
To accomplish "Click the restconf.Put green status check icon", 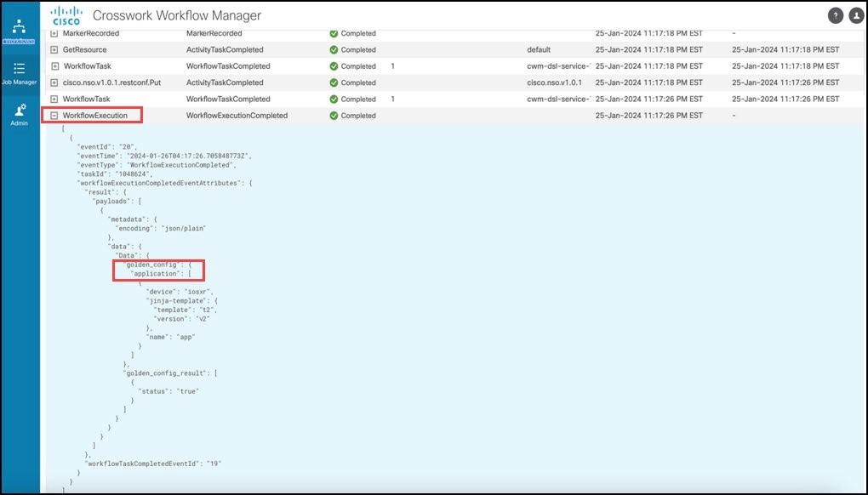I will pyautogui.click(x=334, y=83).
